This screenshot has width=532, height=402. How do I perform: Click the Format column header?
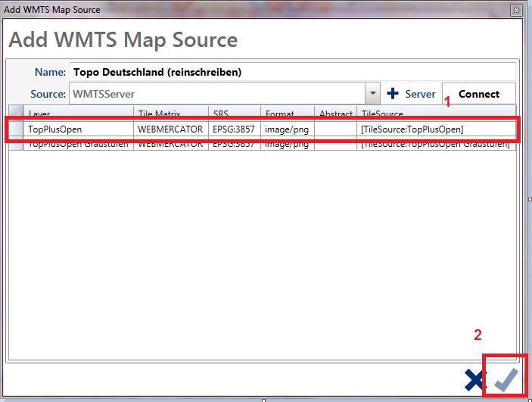click(x=287, y=114)
